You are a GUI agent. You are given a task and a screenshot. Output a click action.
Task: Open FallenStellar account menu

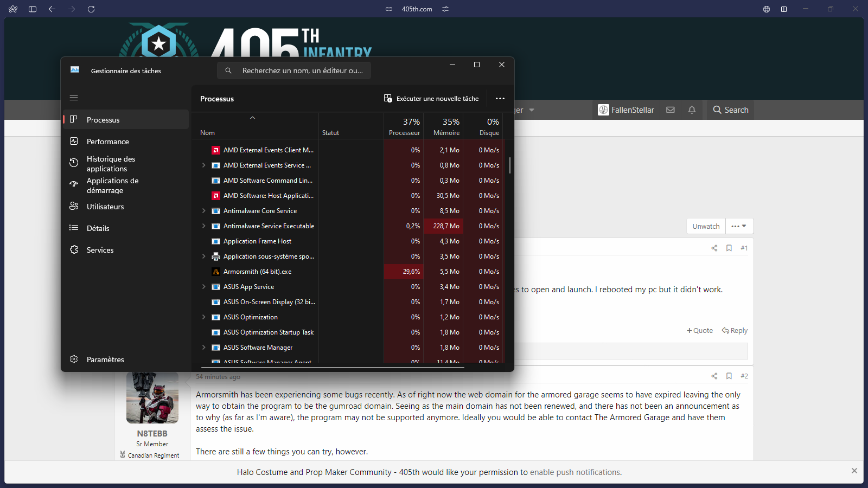click(x=626, y=110)
